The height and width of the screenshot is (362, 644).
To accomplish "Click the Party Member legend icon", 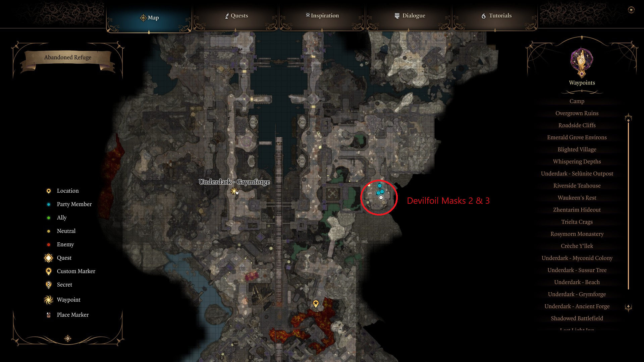I will pyautogui.click(x=48, y=204).
